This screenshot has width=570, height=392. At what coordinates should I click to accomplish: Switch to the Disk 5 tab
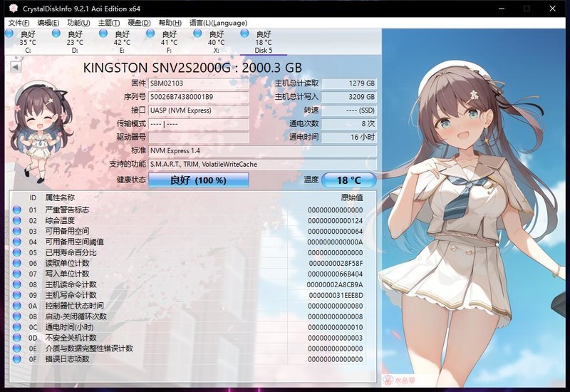[263, 42]
